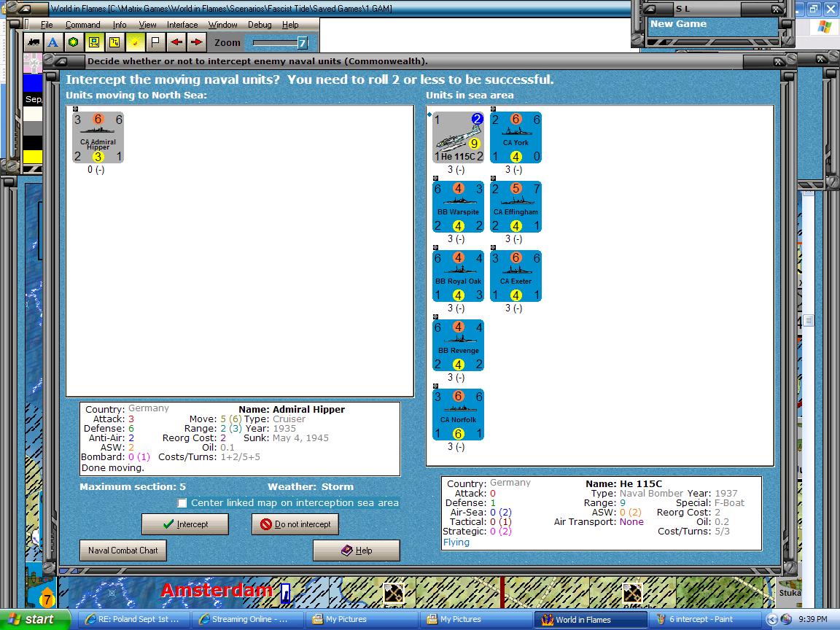The height and width of the screenshot is (630, 840).
Task: Select the CA York unit counter
Action: pyautogui.click(x=516, y=138)
